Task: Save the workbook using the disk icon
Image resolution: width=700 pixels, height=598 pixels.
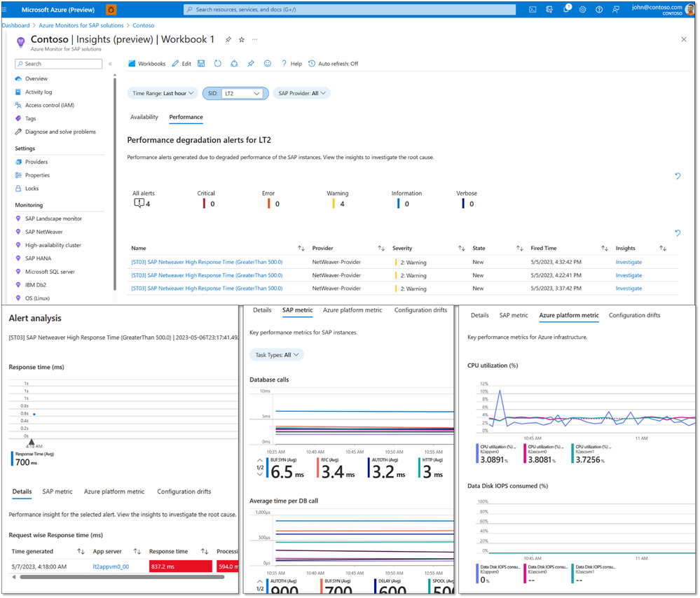Action: pos(201,63)
